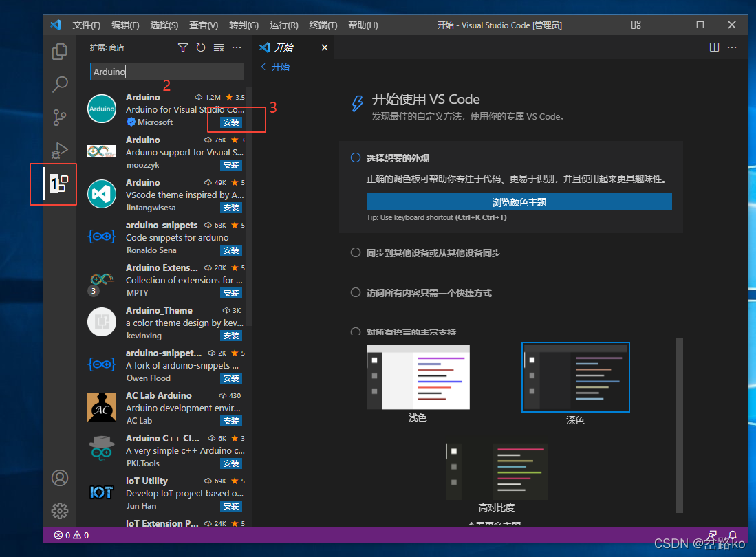
Task: Refresh the extensions list
Action: [201, 47]
